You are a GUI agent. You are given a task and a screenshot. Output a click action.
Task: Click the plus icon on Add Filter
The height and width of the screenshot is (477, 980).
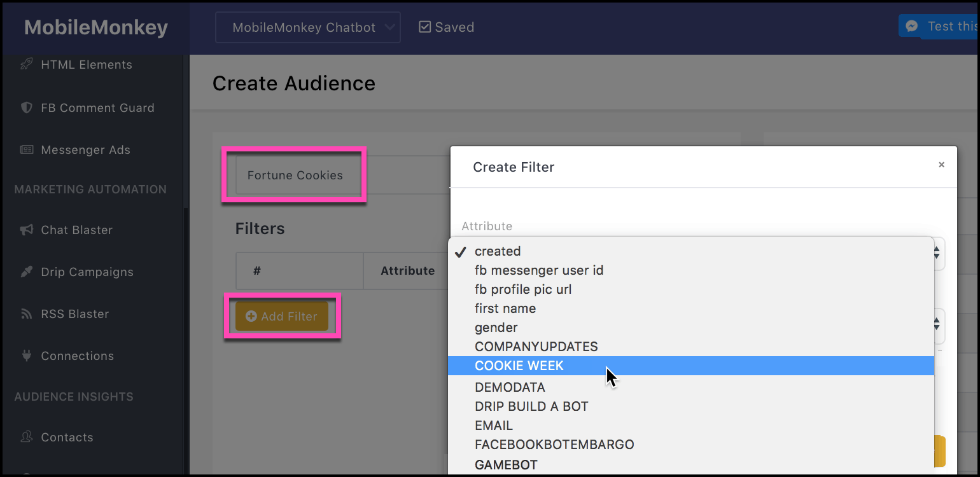click(251, 316)
